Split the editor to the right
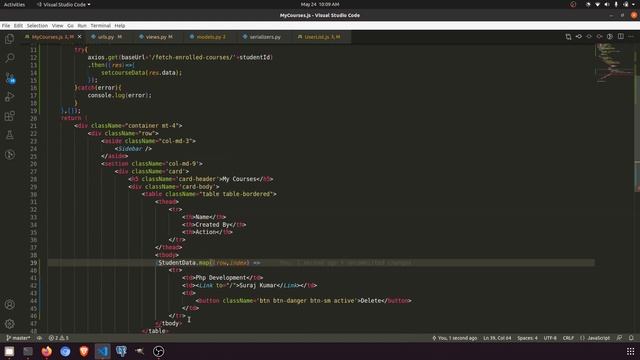Viewport: 640px width, 360px height. (x=620, y=37)
